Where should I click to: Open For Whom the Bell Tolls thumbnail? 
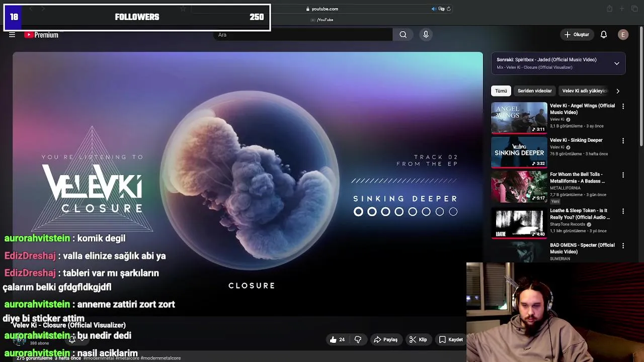click(519, 187)
